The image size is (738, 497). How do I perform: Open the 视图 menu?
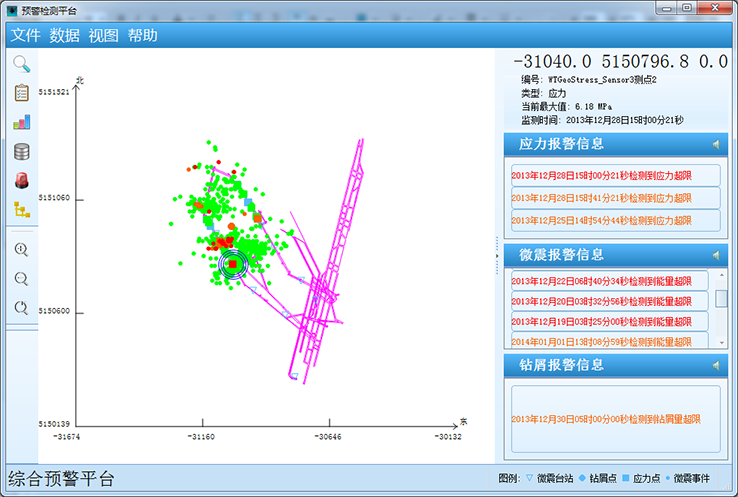(104, 35)
